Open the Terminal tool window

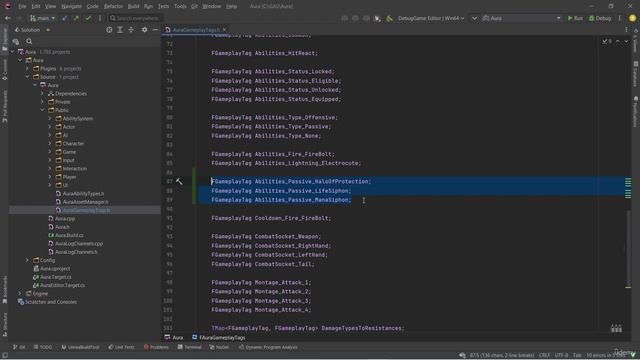tap(189, 347)
